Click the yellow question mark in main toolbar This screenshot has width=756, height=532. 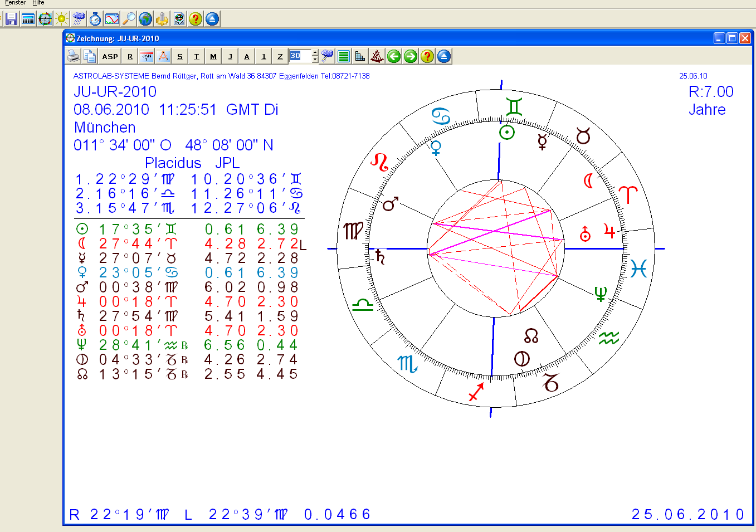point(196,19)
